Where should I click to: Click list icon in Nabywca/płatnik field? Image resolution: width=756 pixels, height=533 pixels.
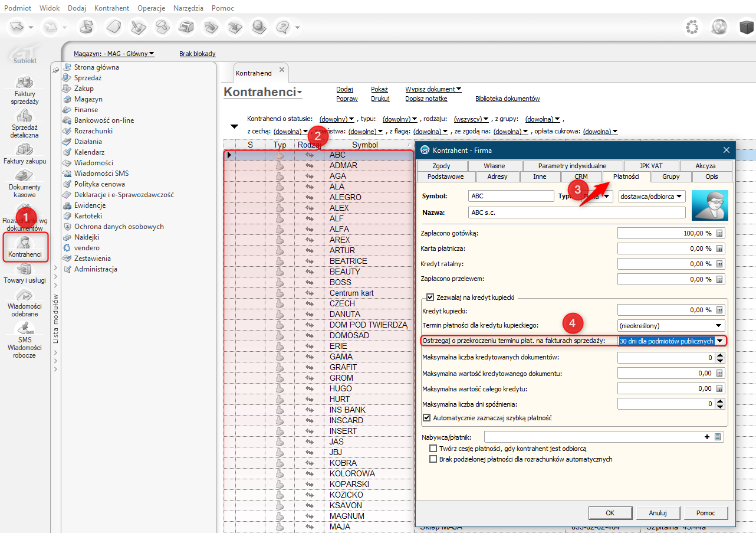coord(718,437)
